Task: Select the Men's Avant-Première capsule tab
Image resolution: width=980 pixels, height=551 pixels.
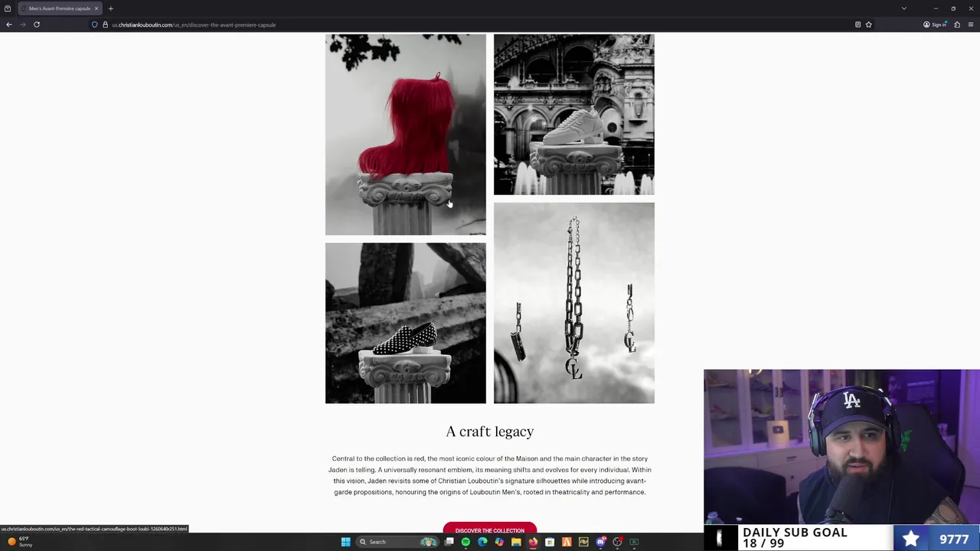Action: coord(60,8)
